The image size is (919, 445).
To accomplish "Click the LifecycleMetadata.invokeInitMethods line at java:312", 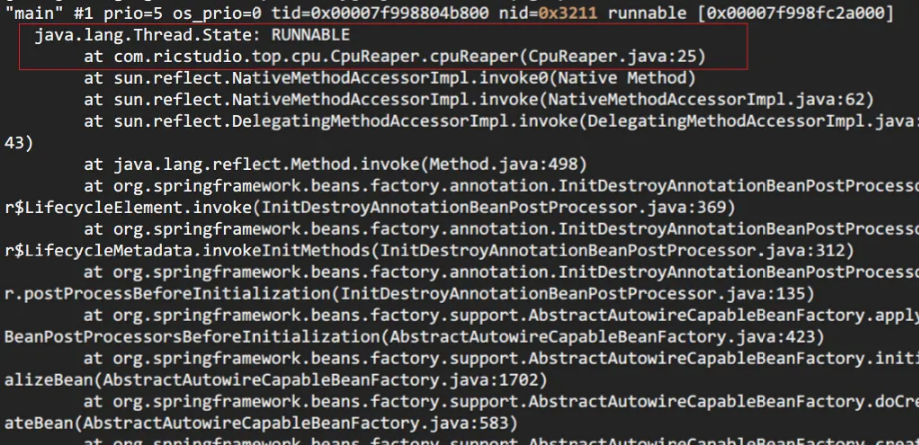I will click(x=430, y=251).
